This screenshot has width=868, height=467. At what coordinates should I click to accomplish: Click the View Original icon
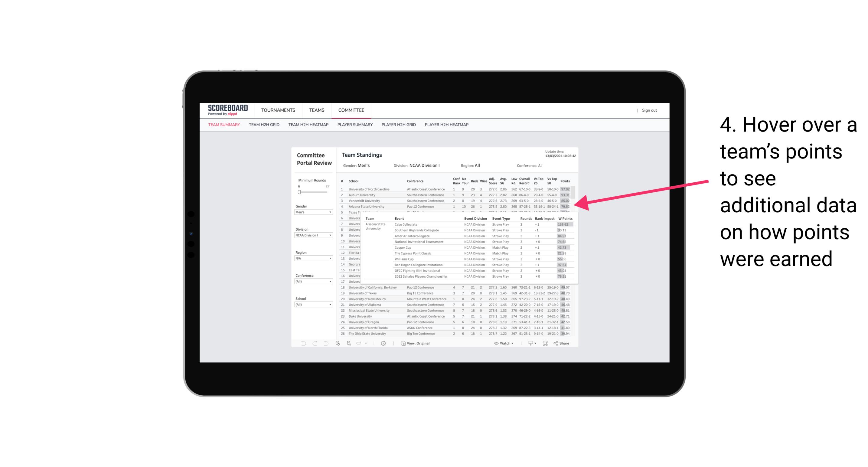402,343
